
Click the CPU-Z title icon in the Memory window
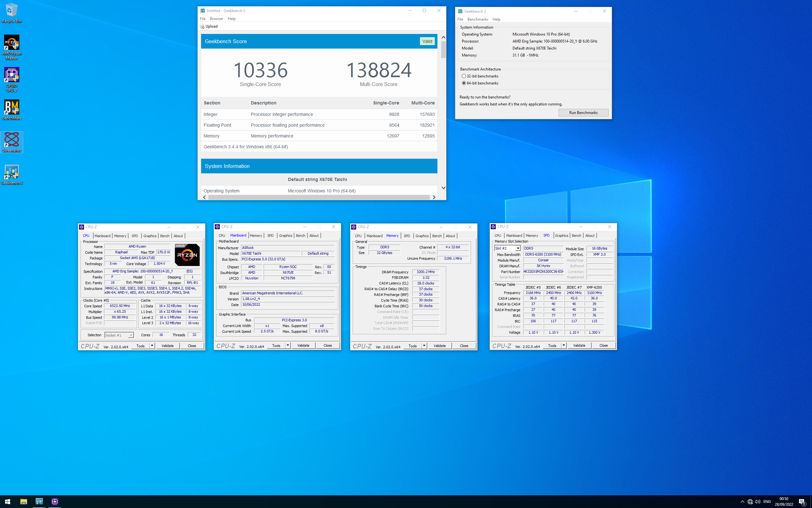pyautogui.click(x=354, y=227)
